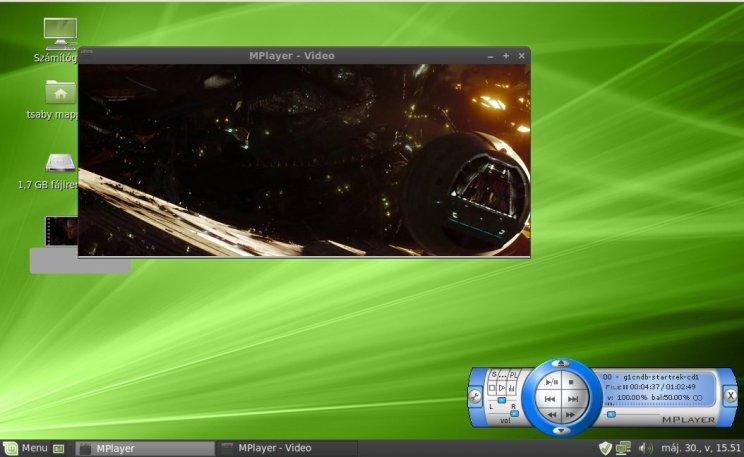The height and width of the screenshot is (457, 744).
Task: Rewind using the double-left arrow button
Action: [552, 415]
